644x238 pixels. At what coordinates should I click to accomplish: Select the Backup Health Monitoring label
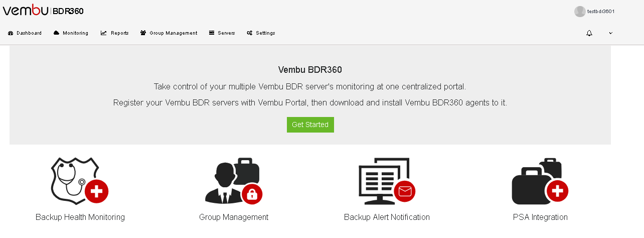tap(80, 217)
